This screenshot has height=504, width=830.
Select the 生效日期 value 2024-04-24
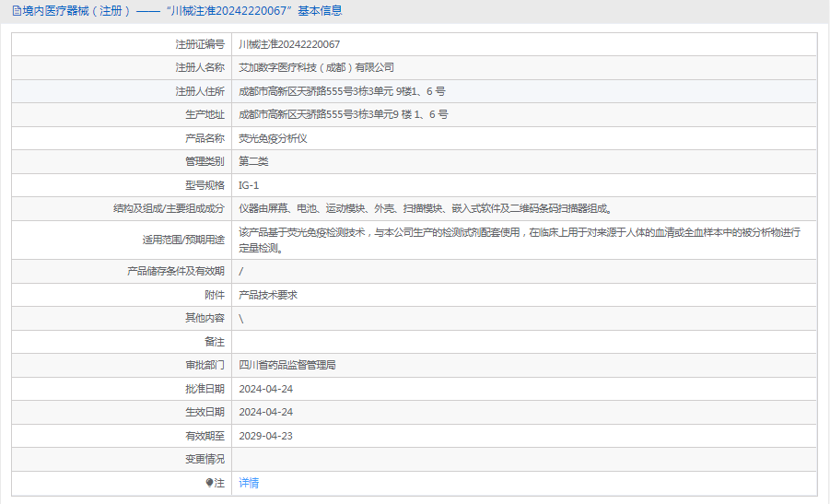click(x=265, y=413)
